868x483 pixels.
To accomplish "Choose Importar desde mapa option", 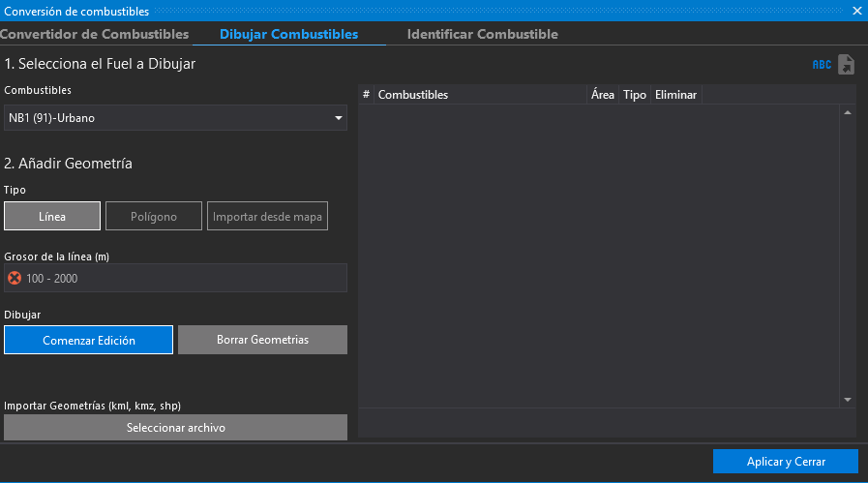I will pos(267,217).
